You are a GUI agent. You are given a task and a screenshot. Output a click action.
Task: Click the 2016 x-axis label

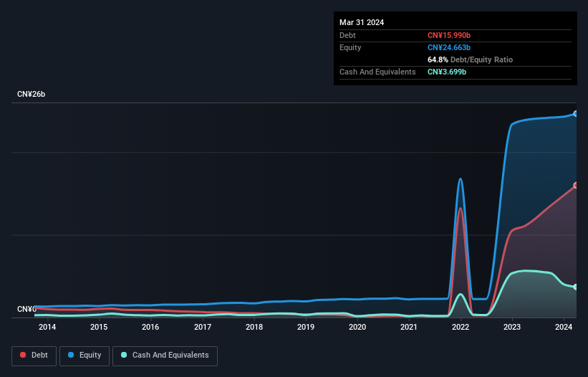point(150,327)
